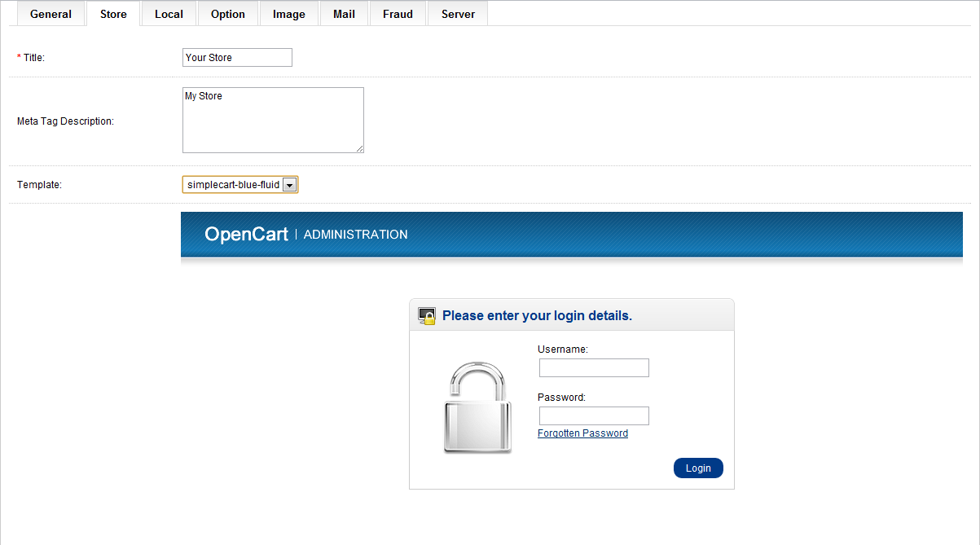The image size is (980, 545).
Task: Open the Template dropdown list
Action: [x=240, y=185]
